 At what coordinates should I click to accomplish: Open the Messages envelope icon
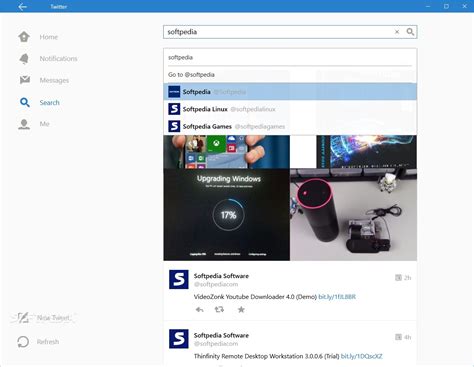pyautogui.click(x=25, y=80)
